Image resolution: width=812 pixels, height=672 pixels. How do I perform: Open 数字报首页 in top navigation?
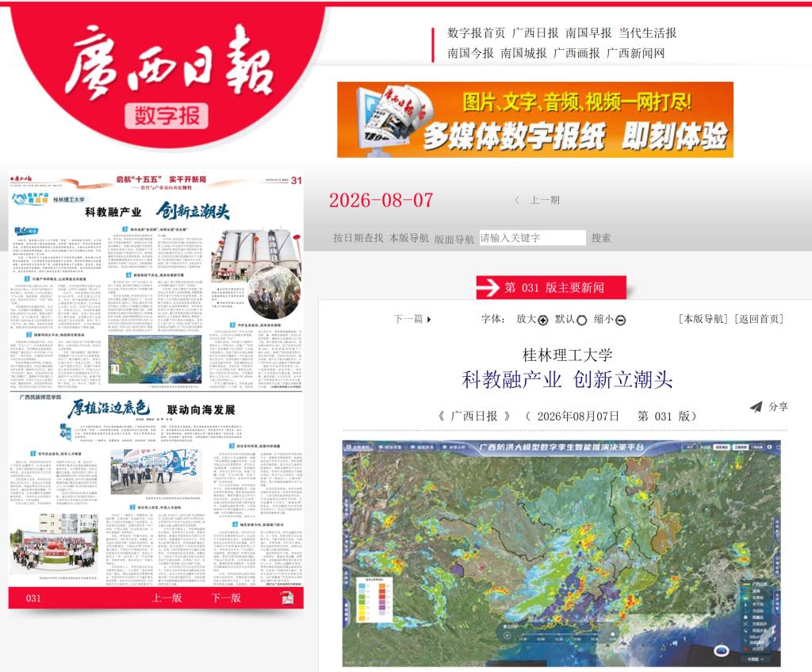pos(476,33)
